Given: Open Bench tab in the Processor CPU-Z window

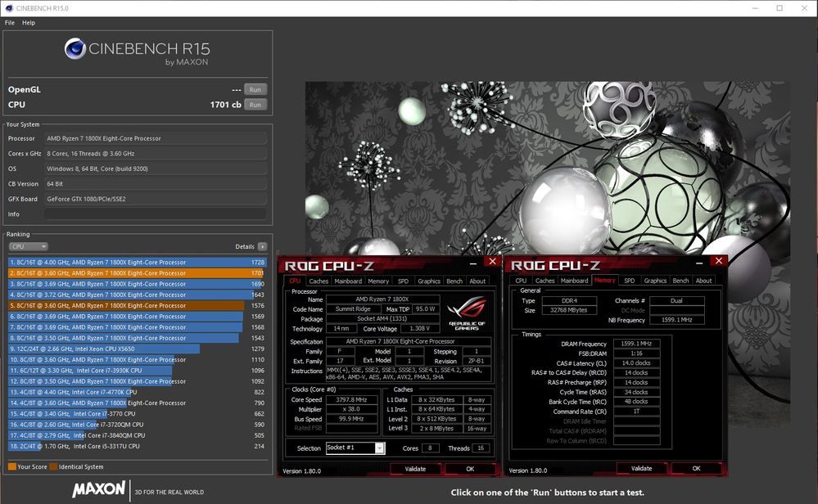Looking at the screenshot, I should tap(454, 281).
